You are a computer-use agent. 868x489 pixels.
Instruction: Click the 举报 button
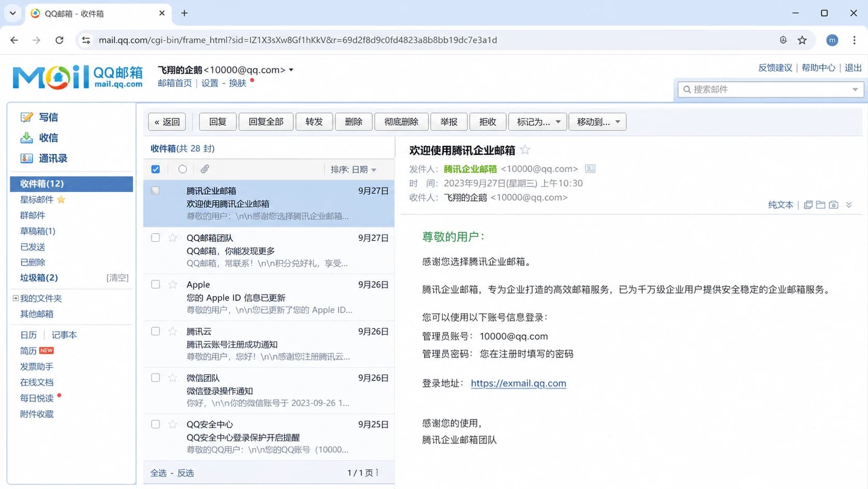click(x=449, y=122)
